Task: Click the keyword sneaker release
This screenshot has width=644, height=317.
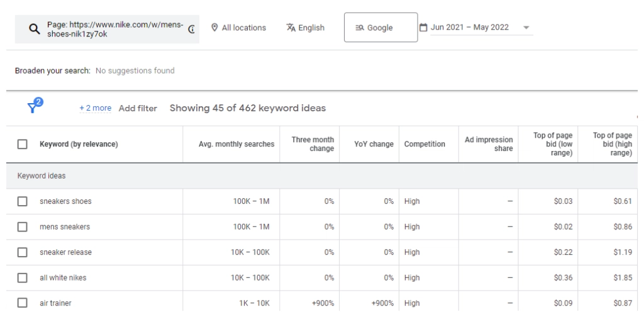Action: [x=65, y=252]
